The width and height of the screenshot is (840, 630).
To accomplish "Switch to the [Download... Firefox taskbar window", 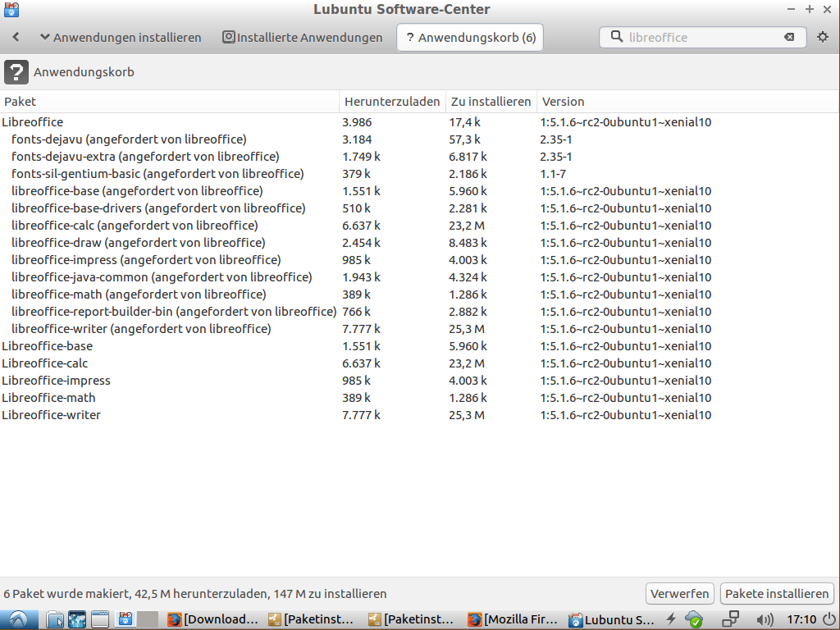I will pos(214,620).
